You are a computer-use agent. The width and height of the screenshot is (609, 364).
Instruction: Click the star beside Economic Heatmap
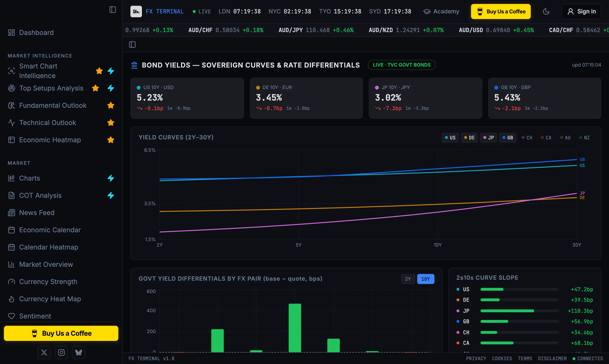(x=111, y=140)
